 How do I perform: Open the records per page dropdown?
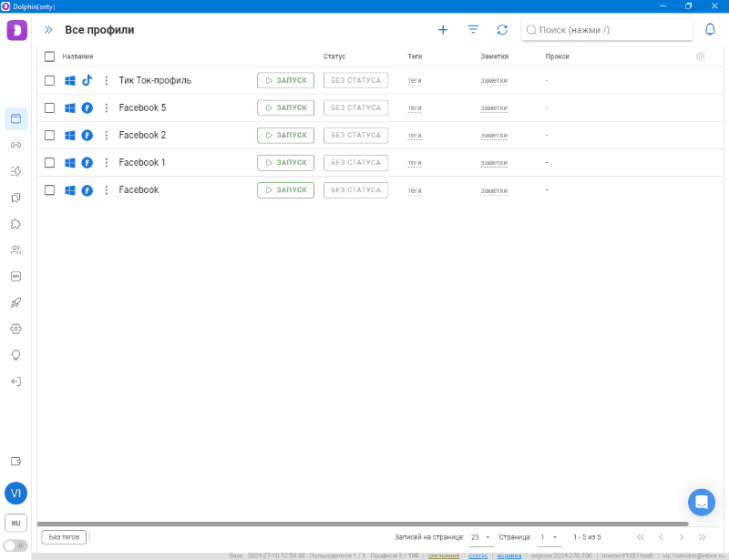(480, 537)
